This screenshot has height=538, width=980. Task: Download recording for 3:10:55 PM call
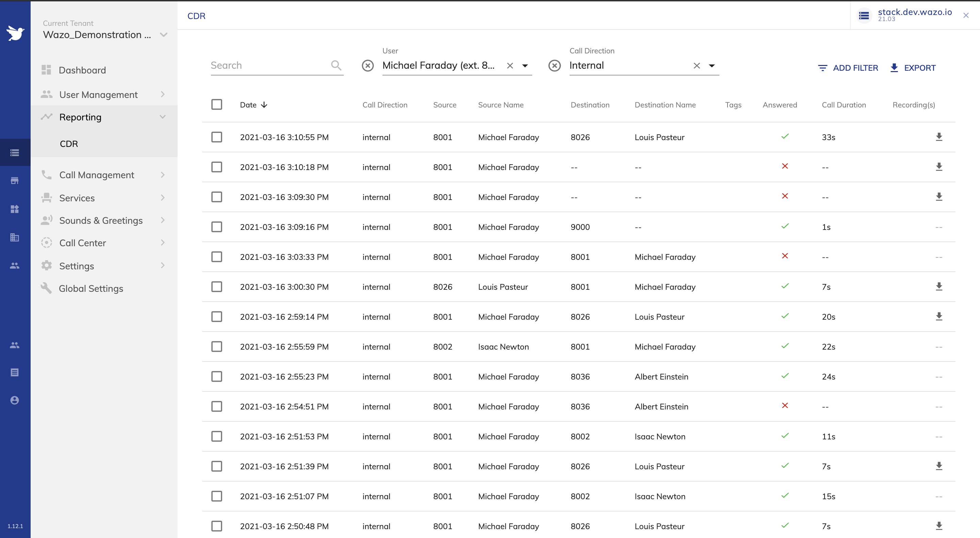point(939,137)
